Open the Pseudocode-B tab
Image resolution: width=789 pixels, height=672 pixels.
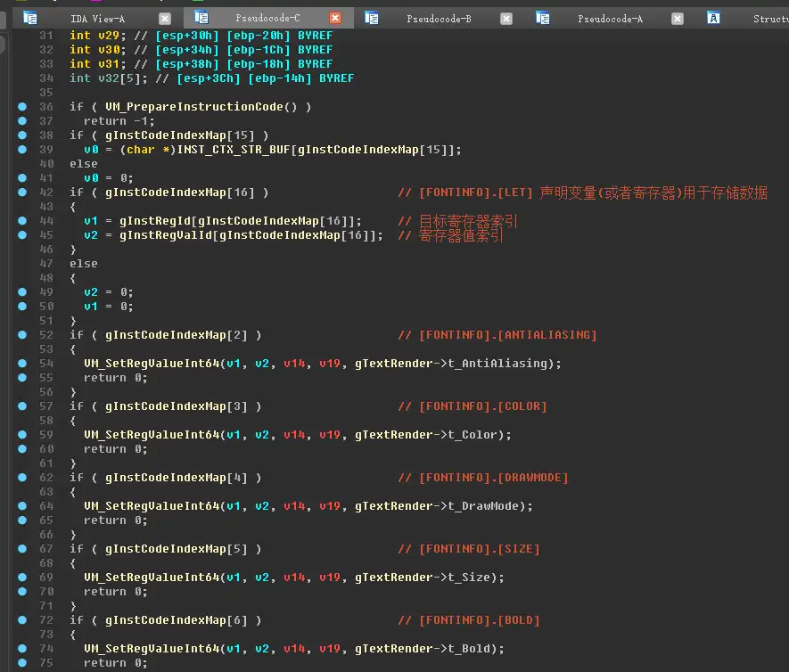[439, 18]
